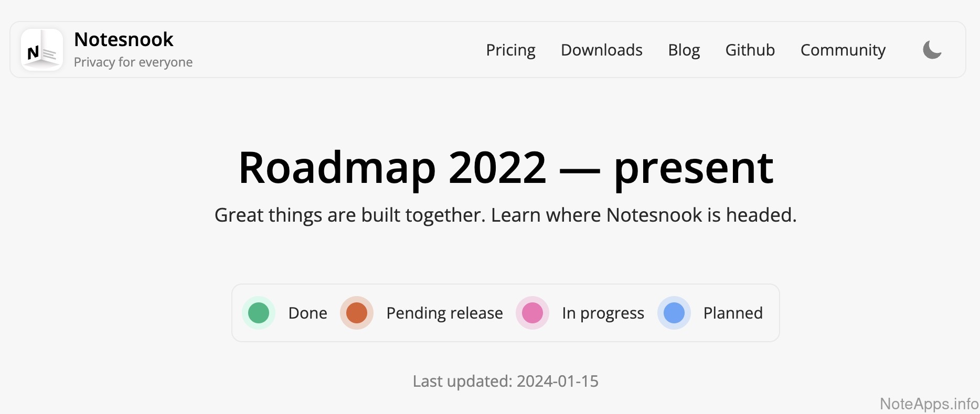Go to the Downloads page

(601, 50)
